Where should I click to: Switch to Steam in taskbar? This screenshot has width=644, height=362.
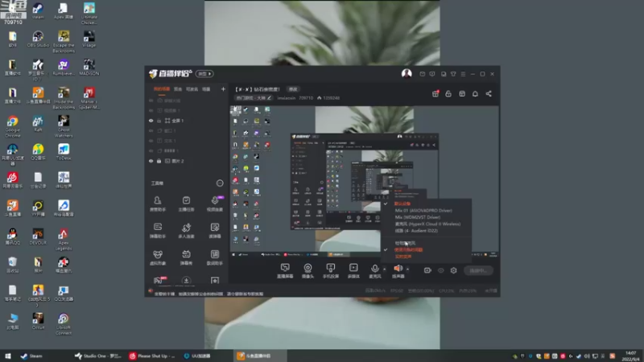(x=31, y=356)
